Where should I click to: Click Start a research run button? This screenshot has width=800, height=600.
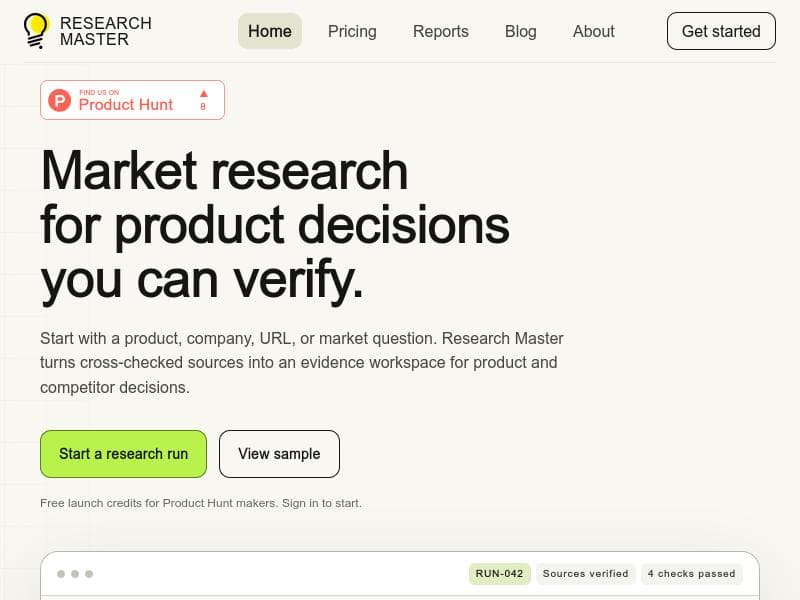(x=123, y=454)
